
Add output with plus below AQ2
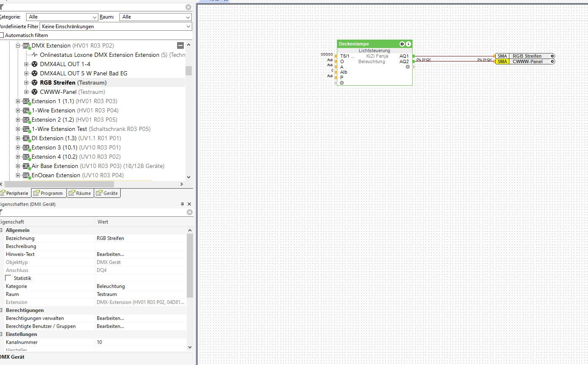pos(408,67)
